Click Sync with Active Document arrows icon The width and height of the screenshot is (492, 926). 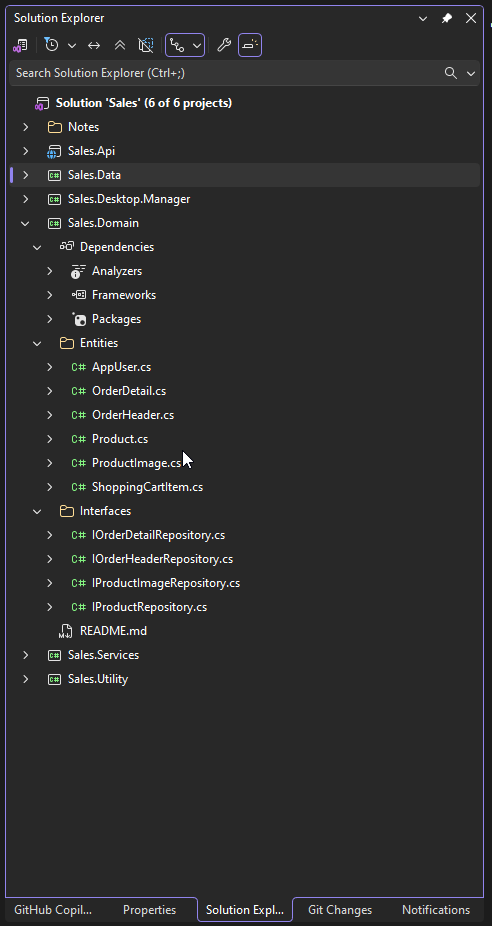click(x=94, y=45)
